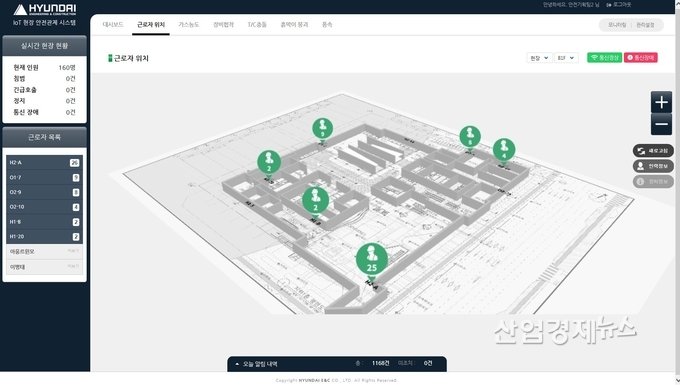Screen dimensions: 680x385
Task: Click the worker marker showing 4
Action: pyautogui.click(x=504, y=150)
